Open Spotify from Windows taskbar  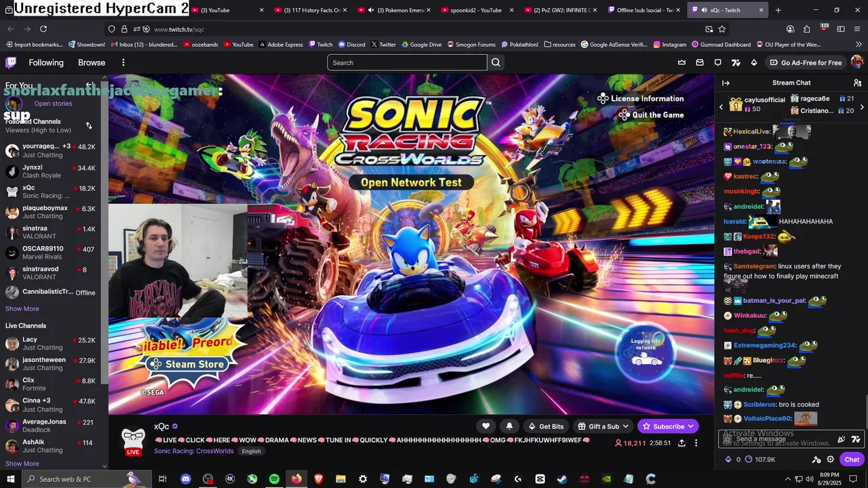pyautogui.click(x=274, y=479)
